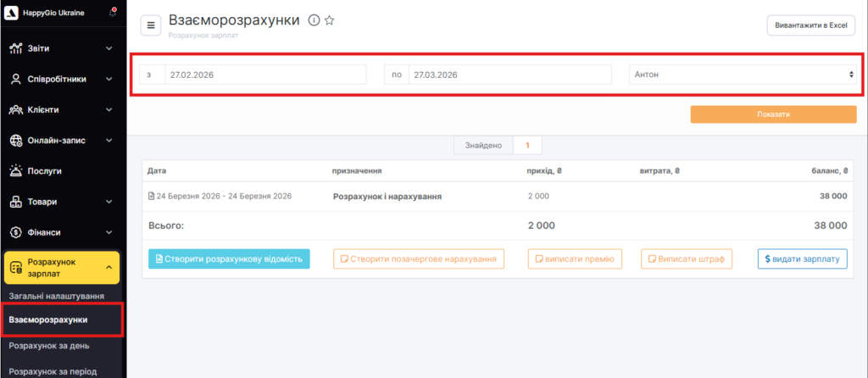Toggle the hamburger sidebar menu button
The width and height of the screenshot is (868, 378).
[x=151, y=25]
